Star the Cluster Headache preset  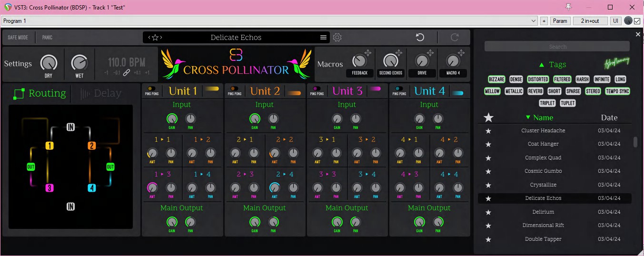488,131
